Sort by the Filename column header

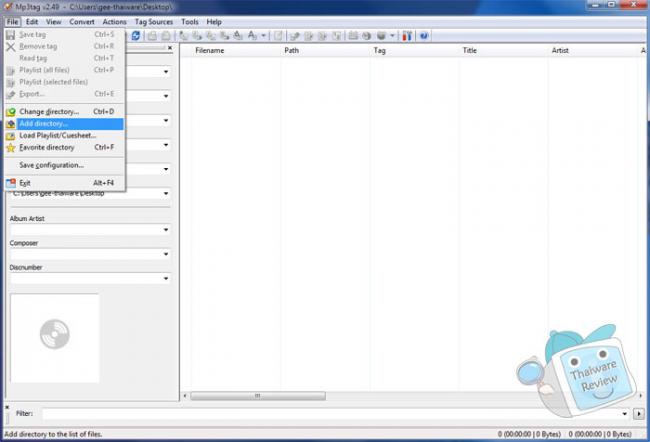tap(235, 51)
